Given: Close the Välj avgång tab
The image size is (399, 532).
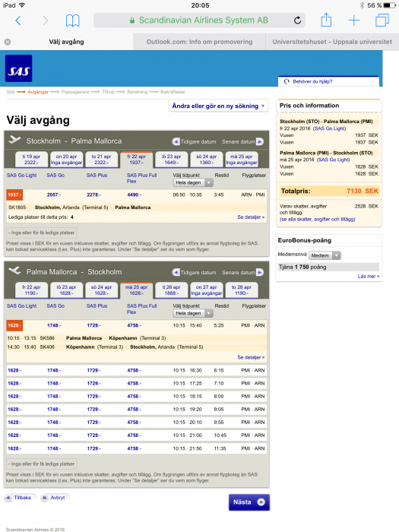Looking at the screenshot, I should click(x=8, y=42).
